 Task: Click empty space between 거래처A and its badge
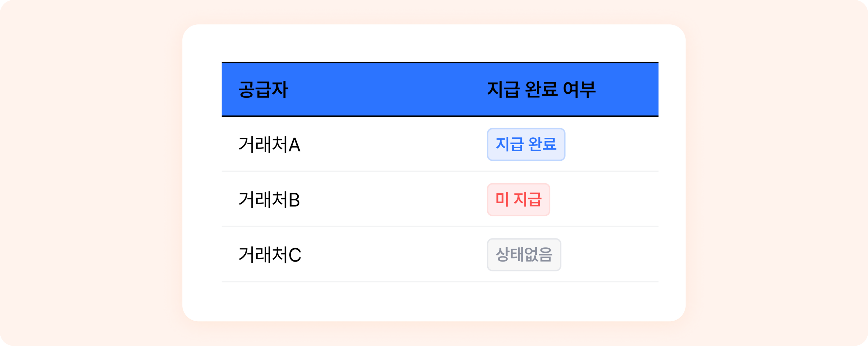click(x=393, y=145)
